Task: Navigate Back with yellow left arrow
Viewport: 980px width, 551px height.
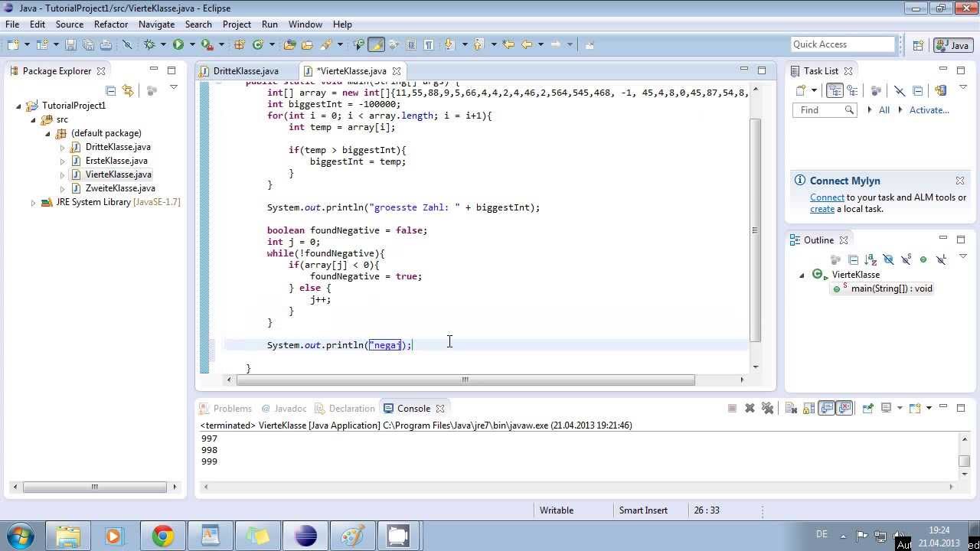Action: (x=527, y=44)
